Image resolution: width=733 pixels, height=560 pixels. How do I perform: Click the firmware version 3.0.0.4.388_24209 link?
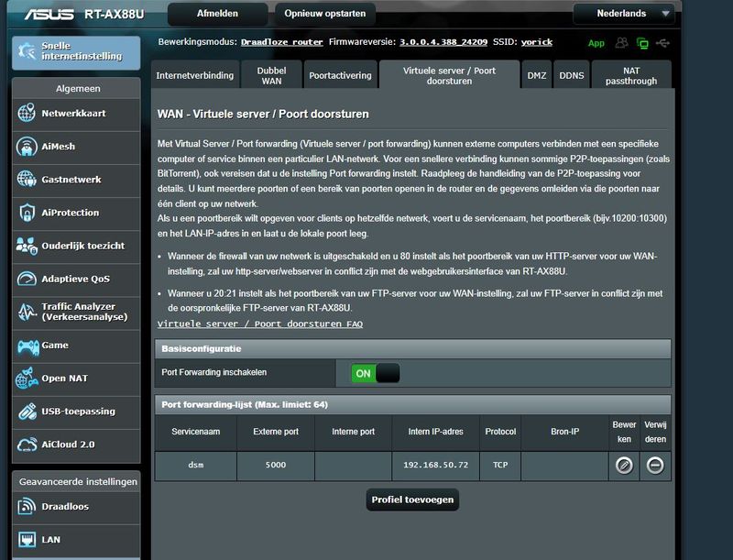(443, 42)
